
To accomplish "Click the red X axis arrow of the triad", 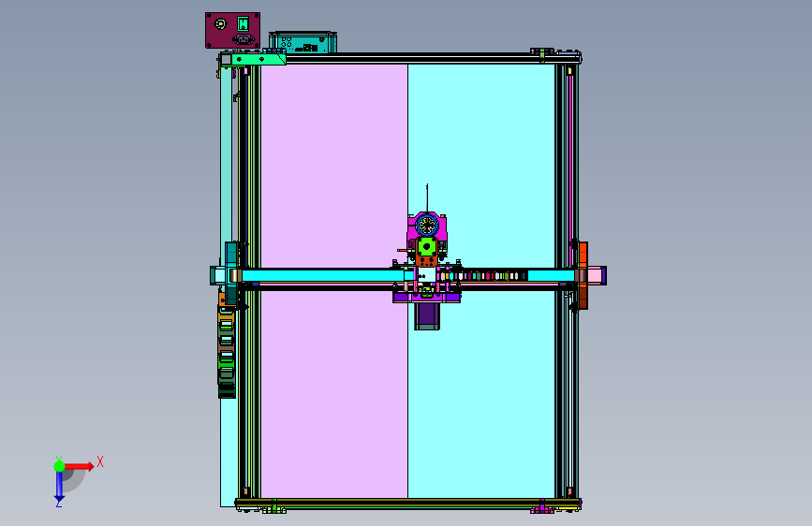I will click(80, 466).
